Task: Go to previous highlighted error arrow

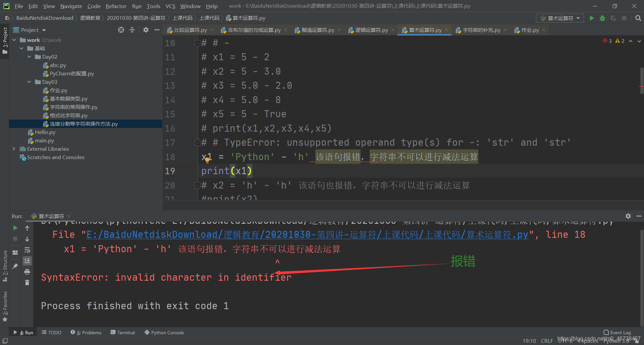Action: 631,41
